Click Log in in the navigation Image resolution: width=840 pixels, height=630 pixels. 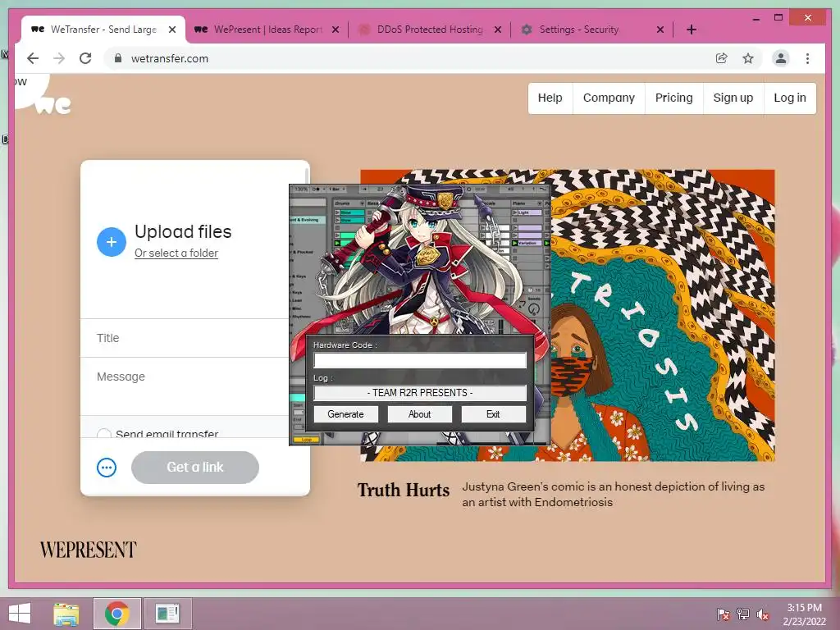[790, 98]
